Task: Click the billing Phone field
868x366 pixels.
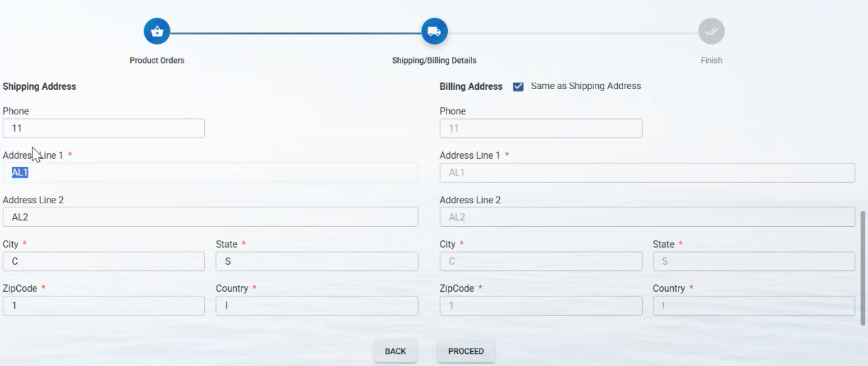Action: click(540, 128)
